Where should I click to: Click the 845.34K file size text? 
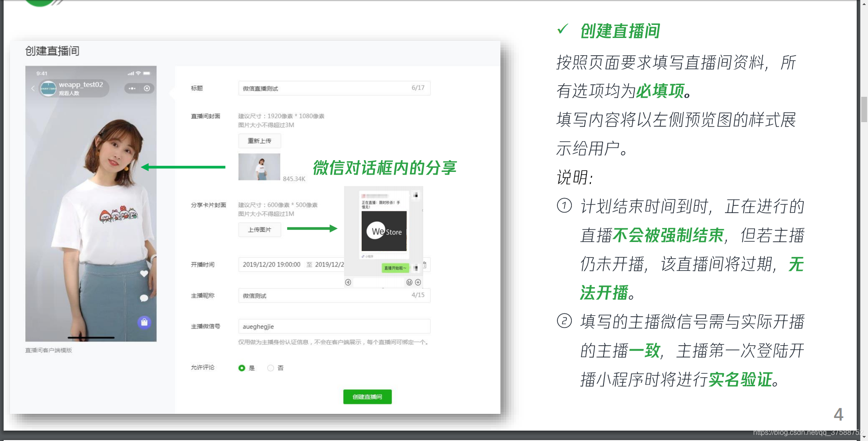pos(294,179)
